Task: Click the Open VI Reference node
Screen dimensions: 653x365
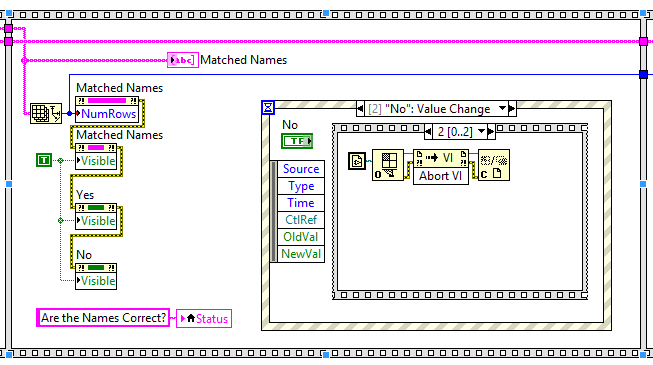Action: 388,165
